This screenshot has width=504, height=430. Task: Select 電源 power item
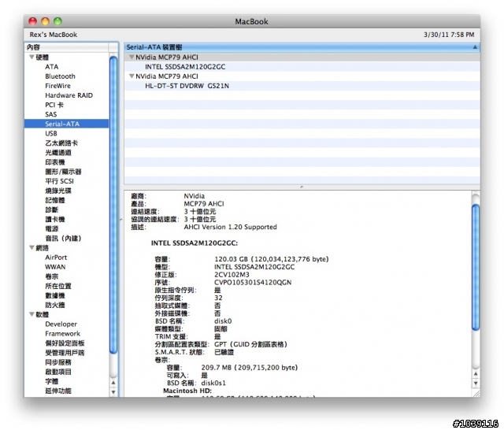pyautogui.click(x=52, y=229)
